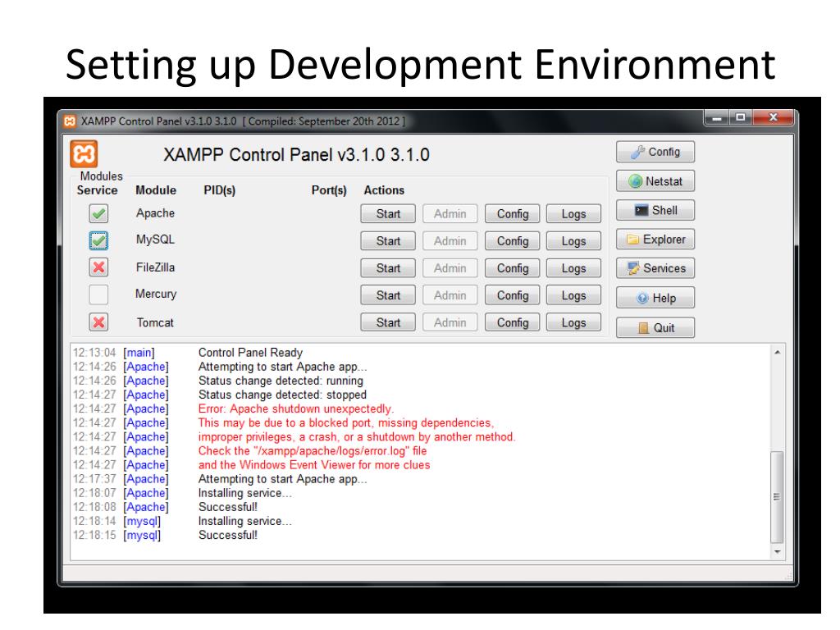Click the Apache Admin button
This screenshot has height=630, width=840.
point(450,214)
